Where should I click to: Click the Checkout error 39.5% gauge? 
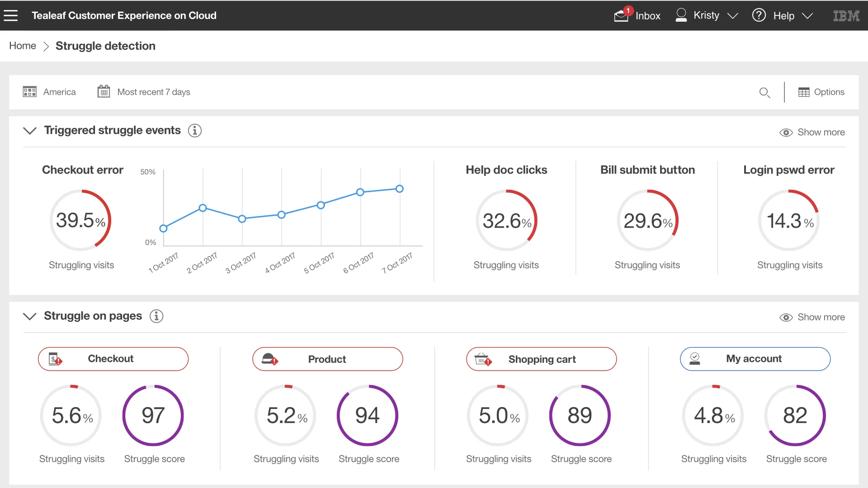(x=80, y=221)
